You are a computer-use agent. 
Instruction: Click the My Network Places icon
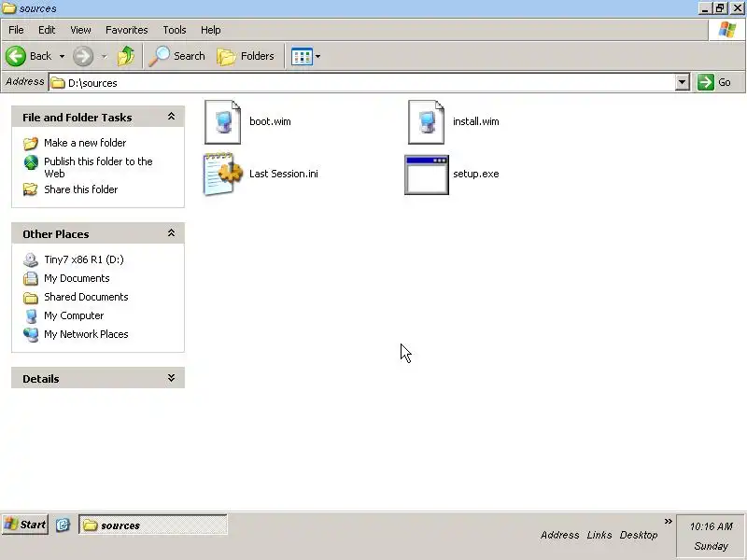click(x=31, y=334)
